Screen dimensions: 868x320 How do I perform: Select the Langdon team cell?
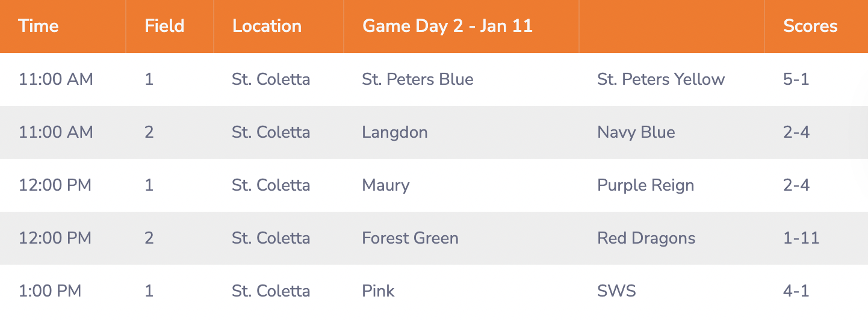pos(395,132)
